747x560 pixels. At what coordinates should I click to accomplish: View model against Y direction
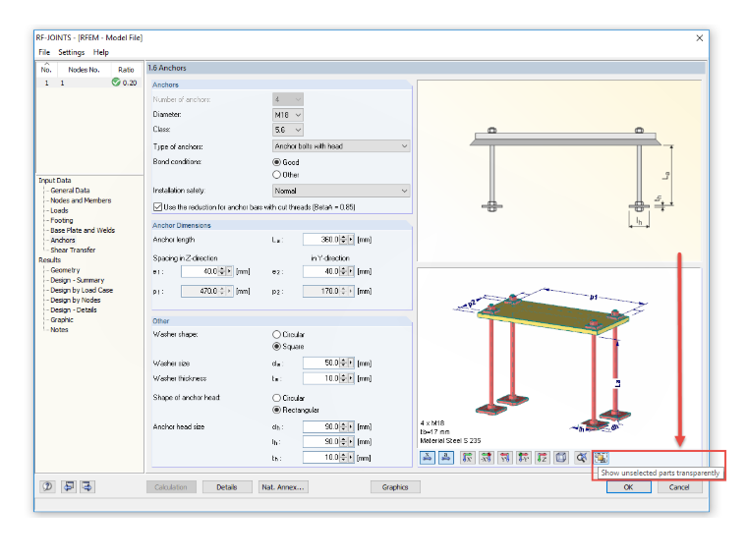[x=524, y=458]
